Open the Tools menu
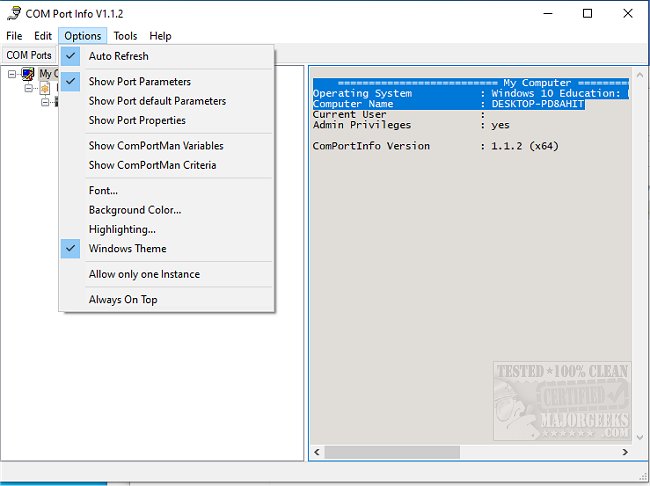 [125, 36]
